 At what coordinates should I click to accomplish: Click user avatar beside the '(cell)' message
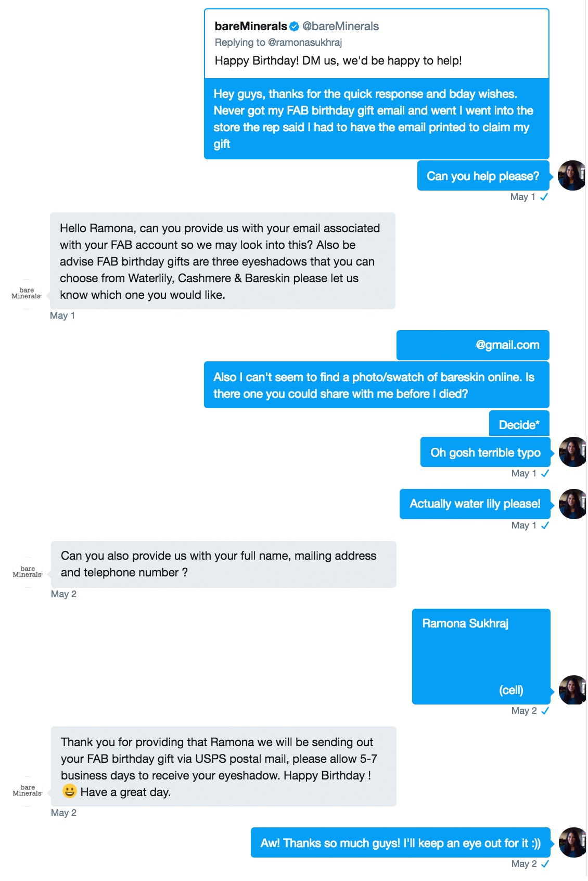573,690
